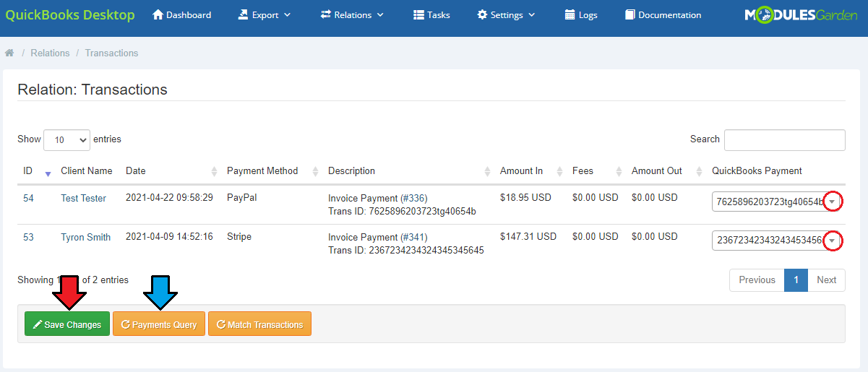868x372 pixels.
Task: Click the PayPal payment method cell
Action: click(241, 197)
